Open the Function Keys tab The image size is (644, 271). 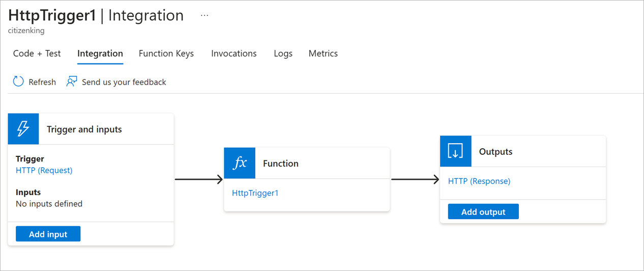166,53
